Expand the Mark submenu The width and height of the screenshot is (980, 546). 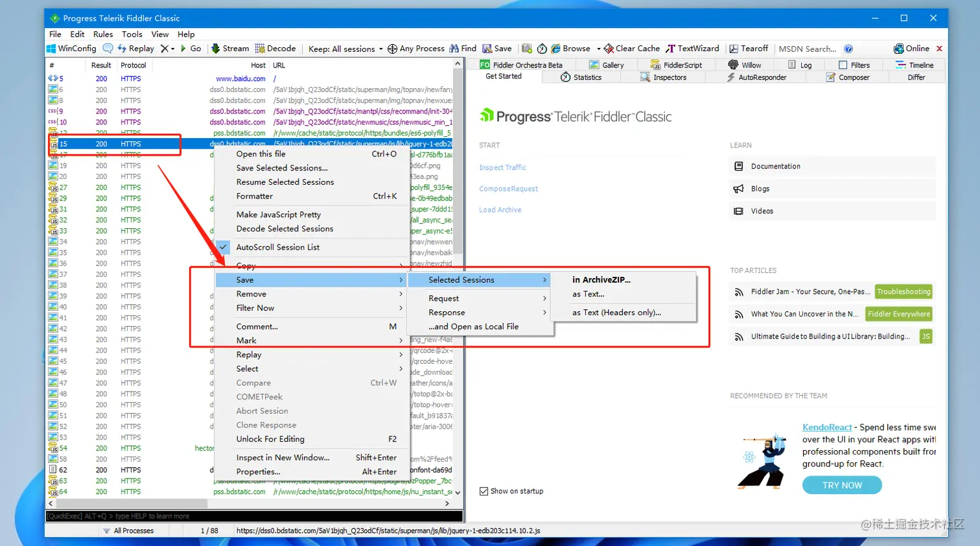tap(310, 340)
